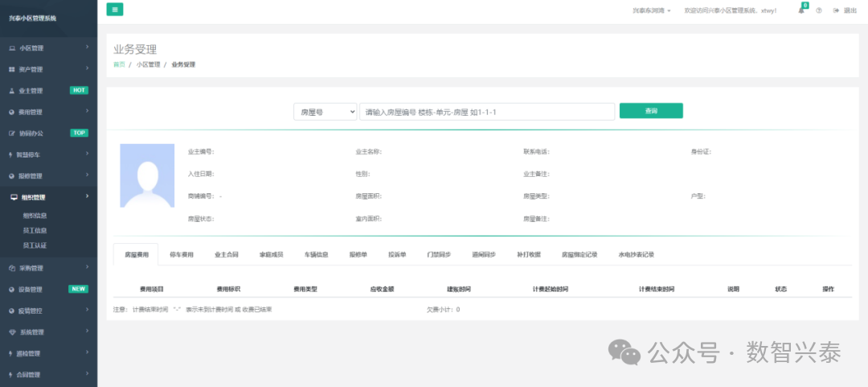The image size is (868, 387).
Task: Open the 房屋号 search type dropdown
Action: coord(325,112)
